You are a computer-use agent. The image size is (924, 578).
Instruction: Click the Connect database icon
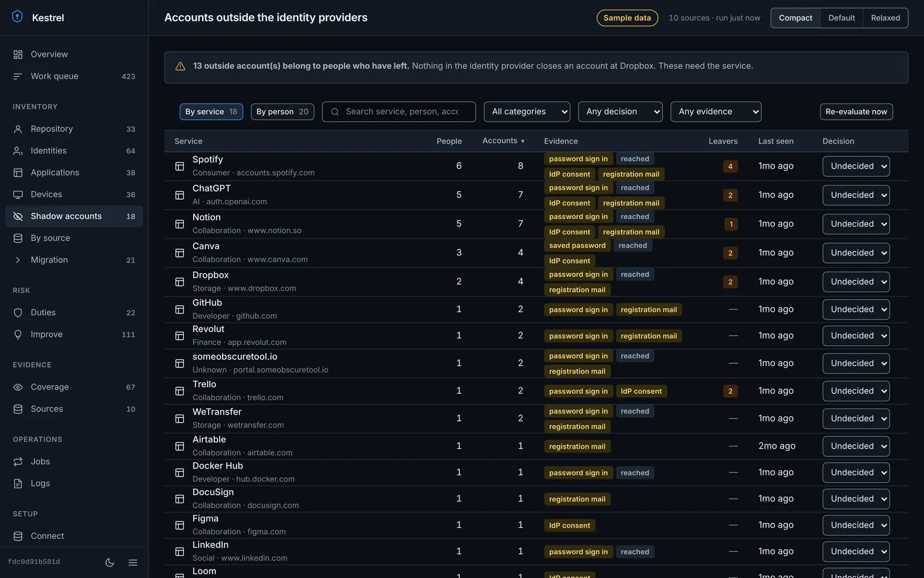point(18,536)
